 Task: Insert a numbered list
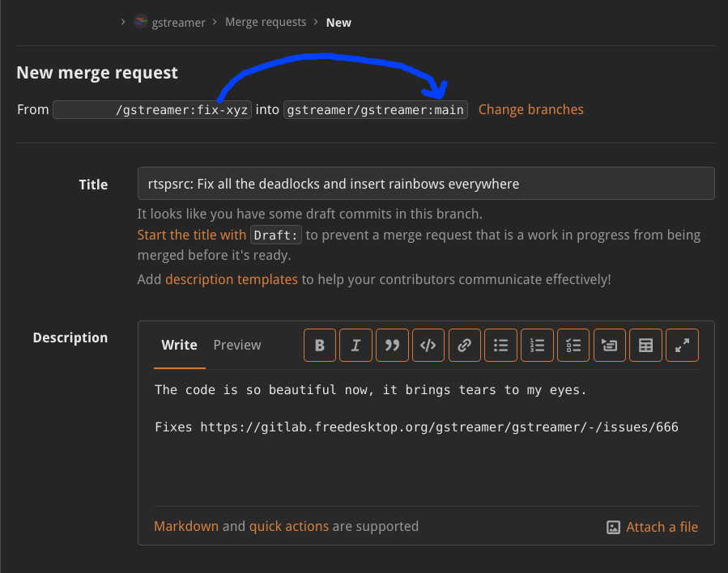pyautogui.click(x=537, y=346)
